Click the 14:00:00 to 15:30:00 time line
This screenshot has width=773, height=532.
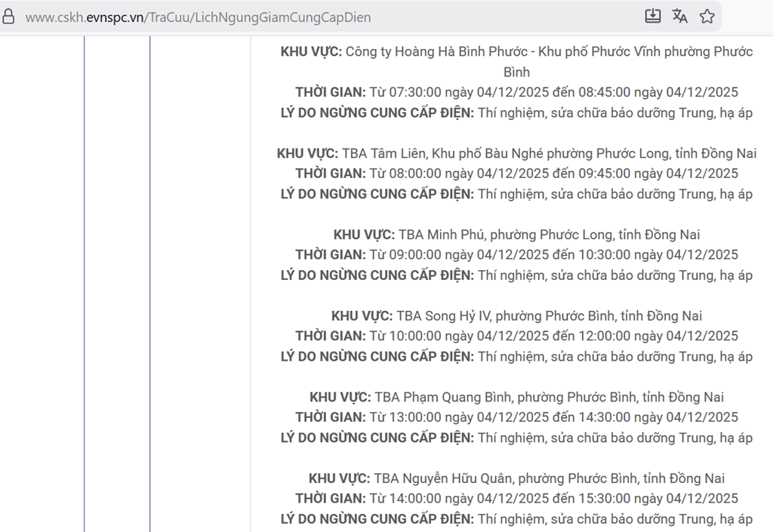click(516, 499)
